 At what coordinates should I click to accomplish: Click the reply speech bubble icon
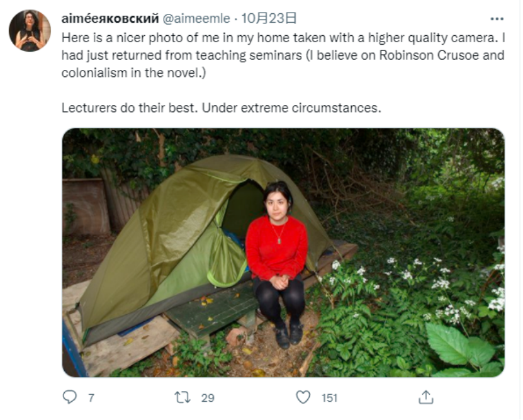tap(70, 397)
